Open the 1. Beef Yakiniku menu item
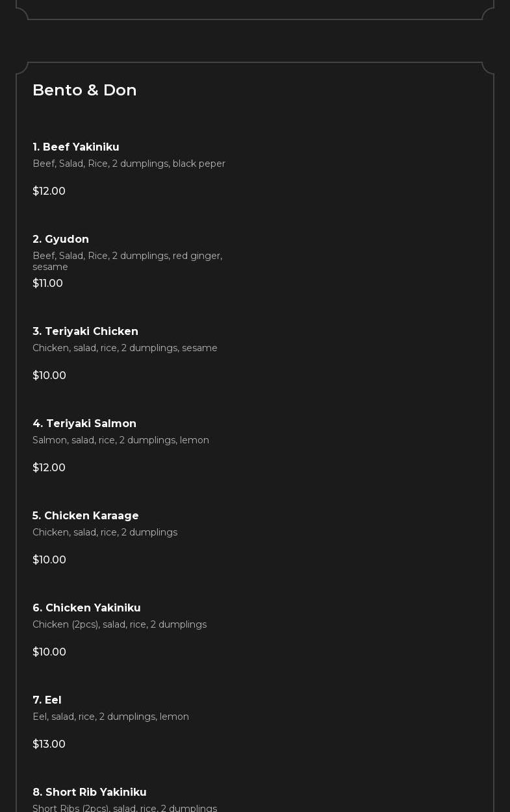This screenshot has width=510, height=812. 76,147
